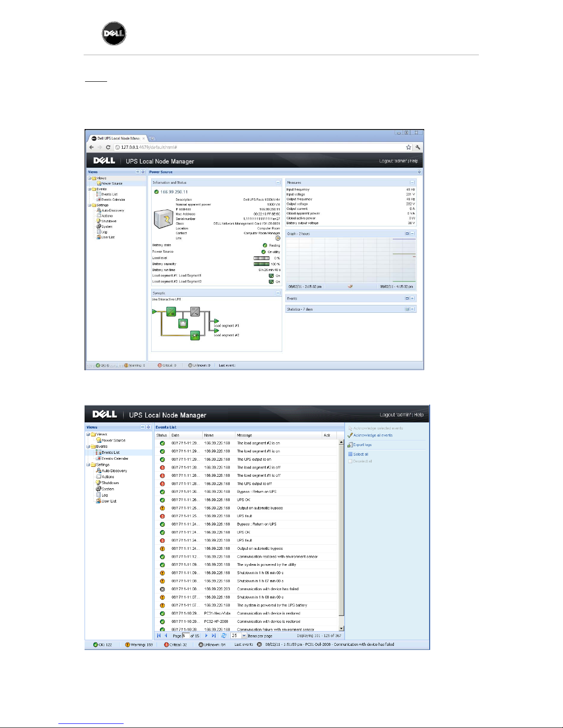The width and height of the screenshot is (563, 728).
Task: Log out admin in the Power Source window header
Action: [x=394, y=161]
